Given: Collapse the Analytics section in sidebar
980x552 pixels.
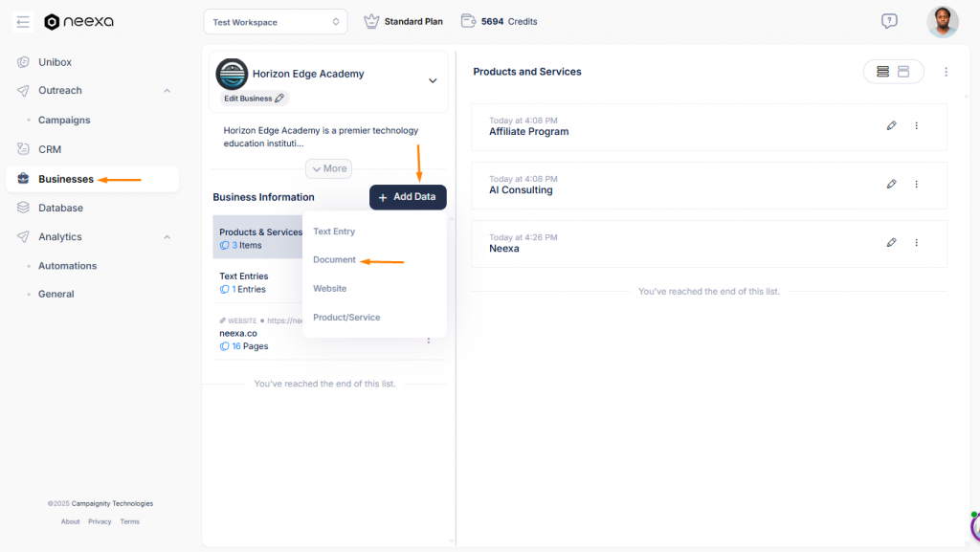Looking at the screenshot, I should click(x=167, y=237).
